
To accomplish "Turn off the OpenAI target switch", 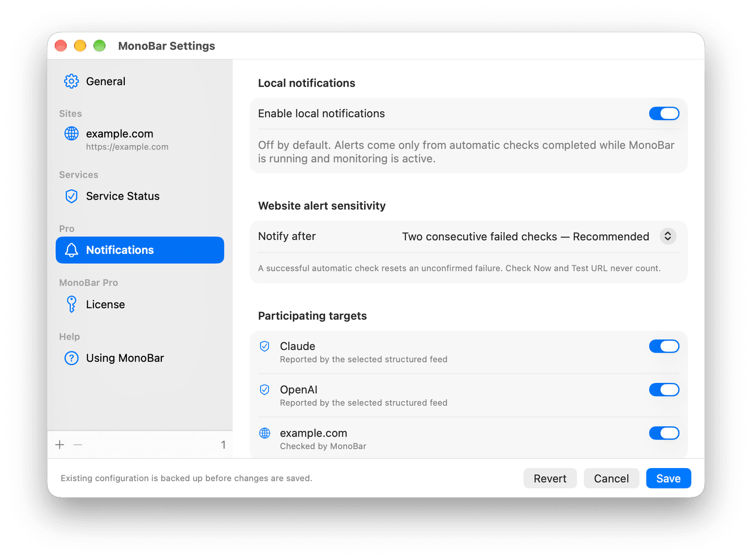I will click(x=664, y=390).
